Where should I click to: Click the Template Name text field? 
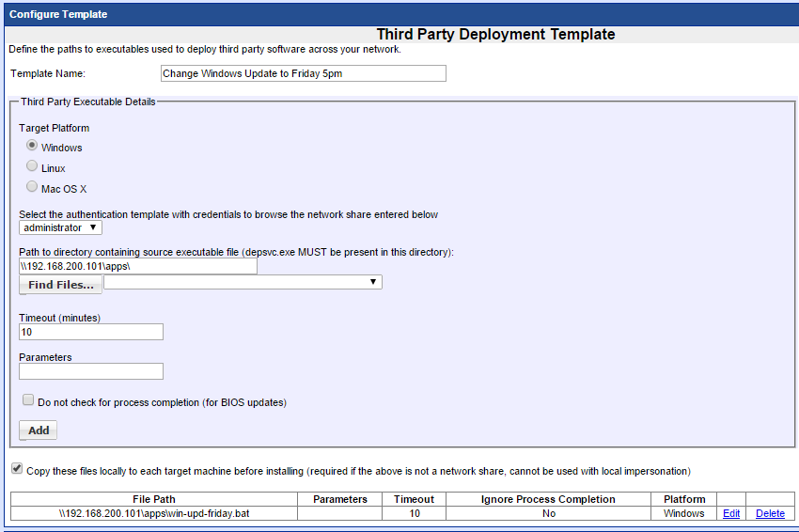(303, 73)
